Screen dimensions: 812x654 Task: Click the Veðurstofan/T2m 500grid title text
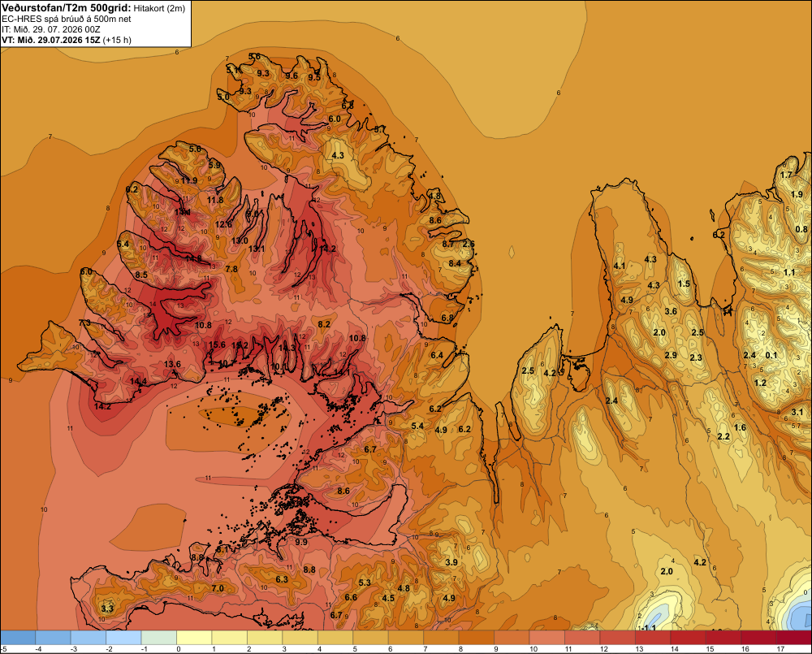point(66,8)
